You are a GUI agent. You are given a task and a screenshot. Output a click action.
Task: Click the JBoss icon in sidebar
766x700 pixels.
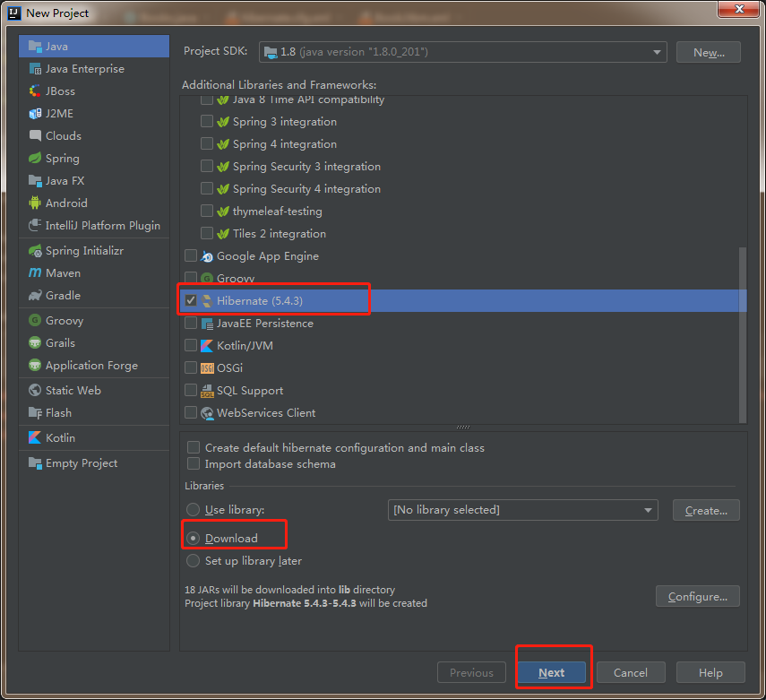(35, 91)
